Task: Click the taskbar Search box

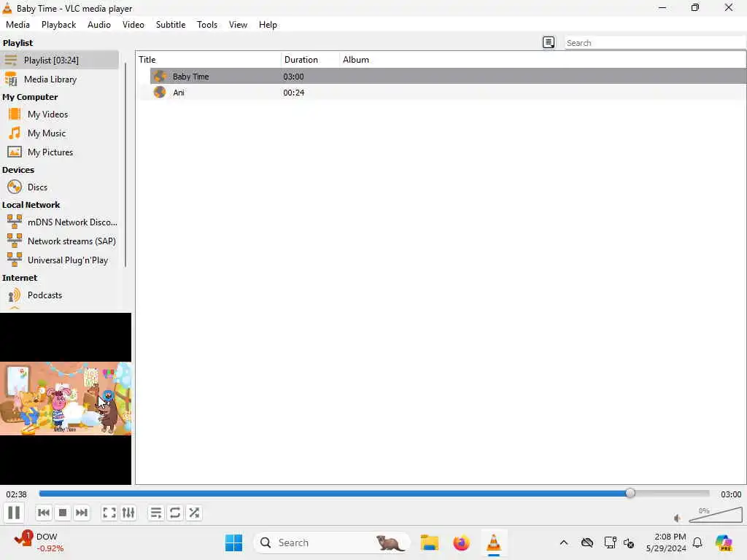Action: coord(332,542)
